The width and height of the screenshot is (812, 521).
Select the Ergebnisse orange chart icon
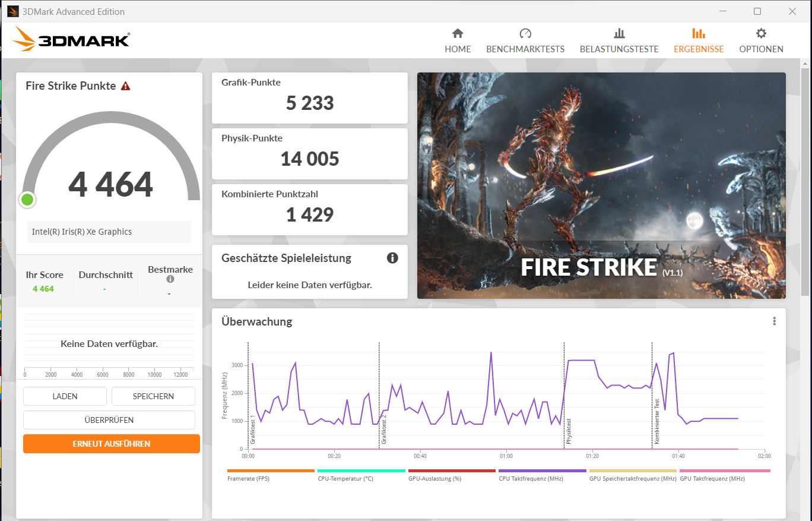coord(699,33)
